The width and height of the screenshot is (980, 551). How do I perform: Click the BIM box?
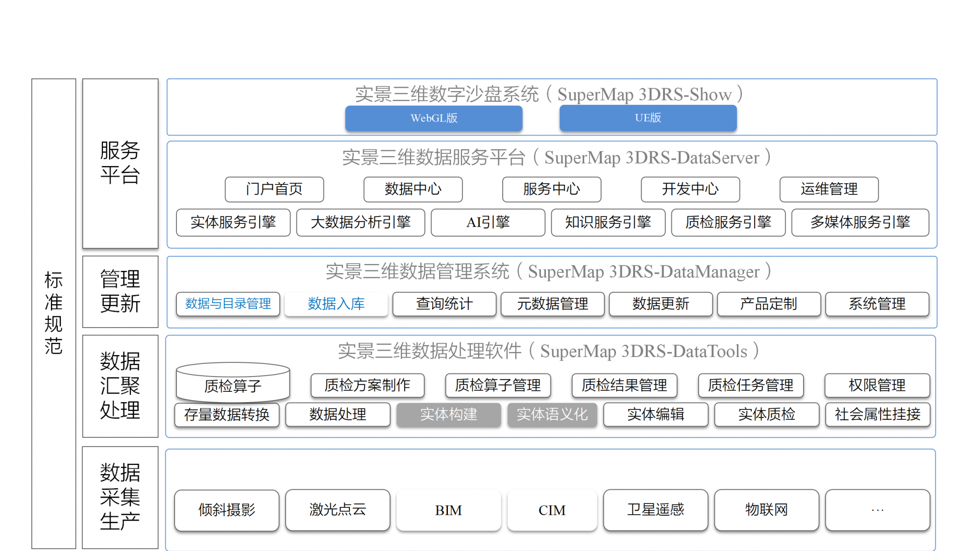point(448,510)
